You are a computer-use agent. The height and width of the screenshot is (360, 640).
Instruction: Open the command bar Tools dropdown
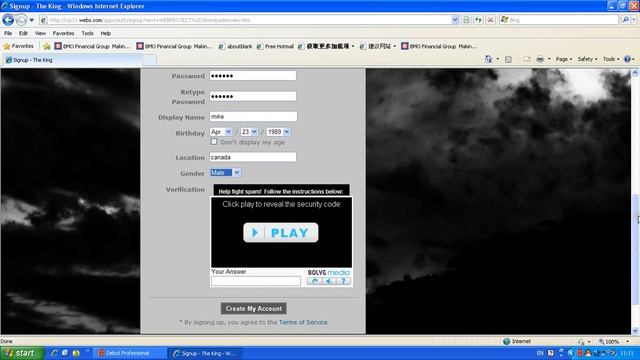[611, 59]
